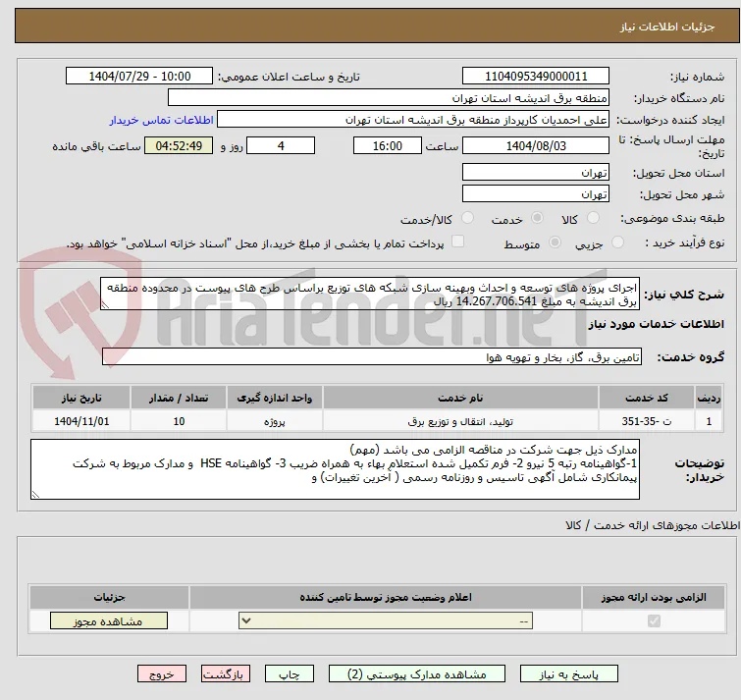The width and height of the screenshot is (741, 700).
Task: Click the مشاهده مجوز button
Action: point(109,621)
